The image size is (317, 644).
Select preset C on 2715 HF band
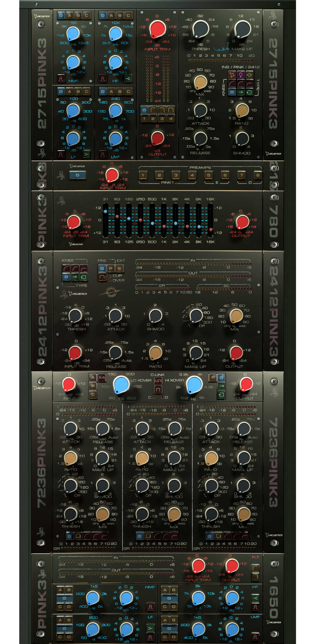pyautogui.click(x=128, y=16)
